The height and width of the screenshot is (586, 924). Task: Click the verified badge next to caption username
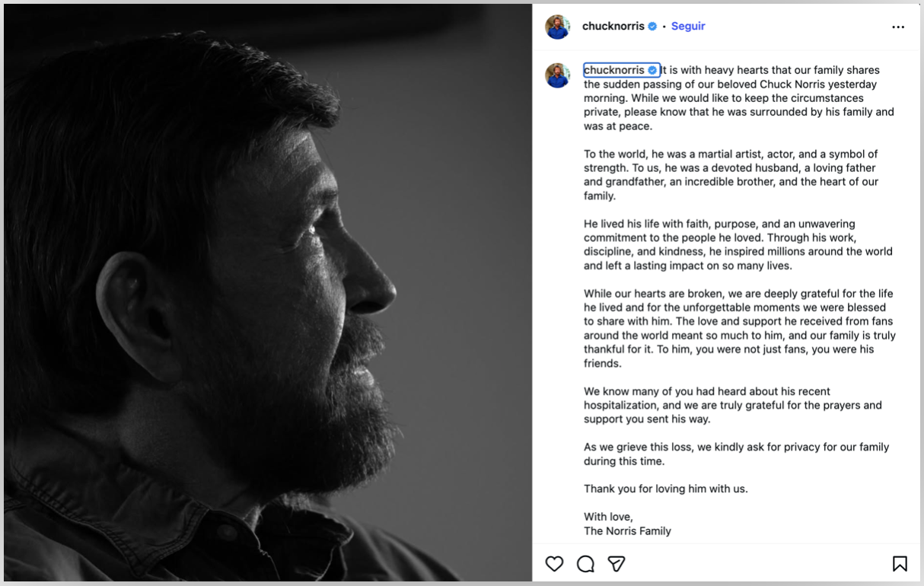652,70
